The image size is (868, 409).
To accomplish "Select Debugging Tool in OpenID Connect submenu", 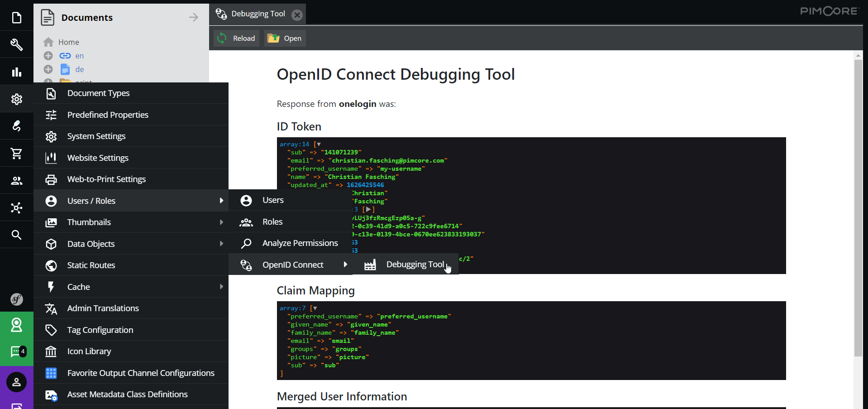I will [415, 265].
